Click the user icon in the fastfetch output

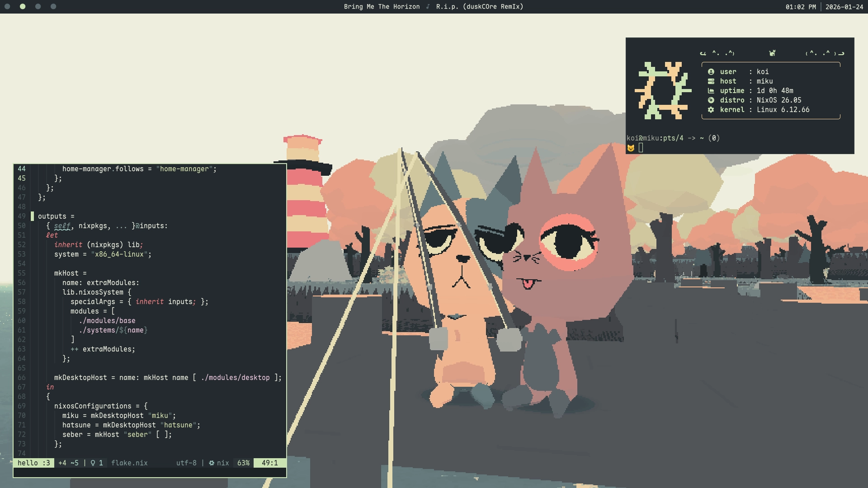(x=710, y=71)
